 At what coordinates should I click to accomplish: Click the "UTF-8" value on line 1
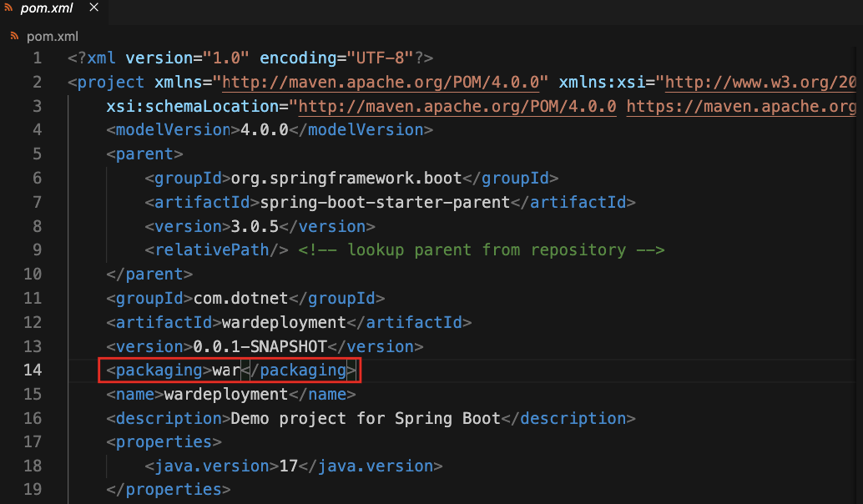tap(380, 58)
